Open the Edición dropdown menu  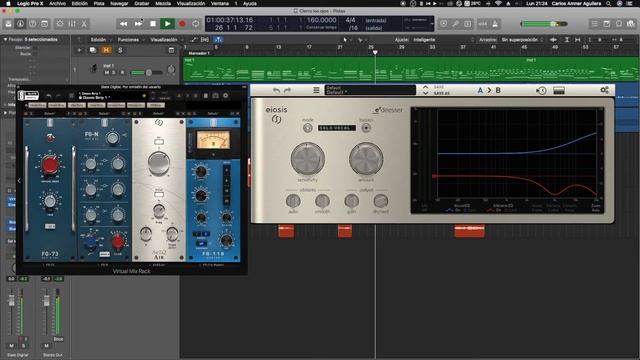pyautogui.click(x=100, y=40)
